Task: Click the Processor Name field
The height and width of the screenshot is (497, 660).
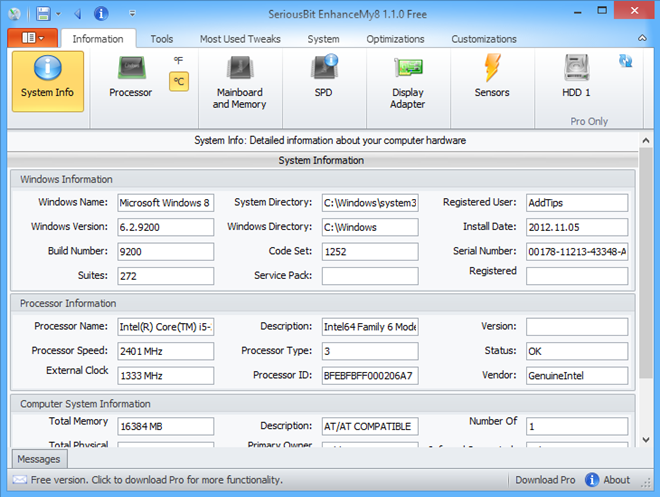Action: 165,327
